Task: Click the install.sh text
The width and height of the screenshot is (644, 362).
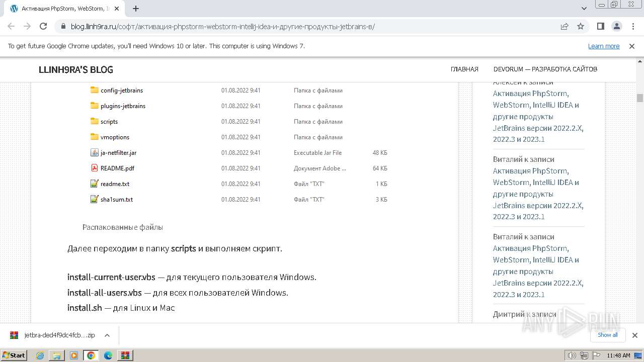Action: coord(85,308)
